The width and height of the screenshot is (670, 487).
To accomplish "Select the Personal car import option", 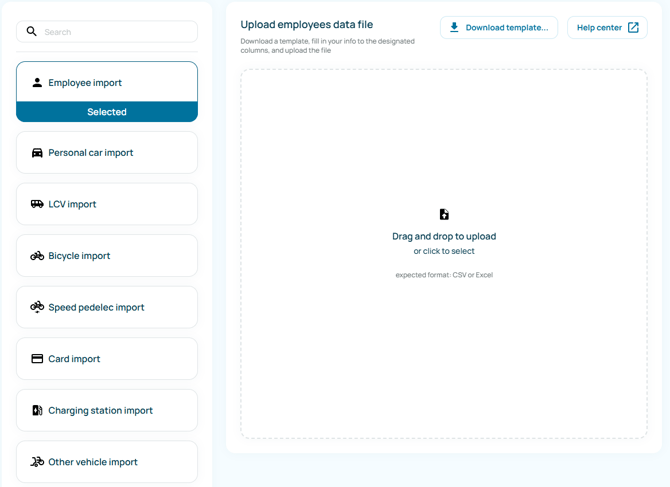I will click(x=107, y=153).
